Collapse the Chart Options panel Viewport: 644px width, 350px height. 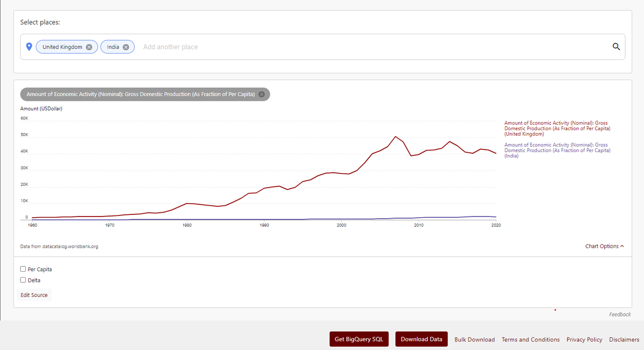pos(605,247)
